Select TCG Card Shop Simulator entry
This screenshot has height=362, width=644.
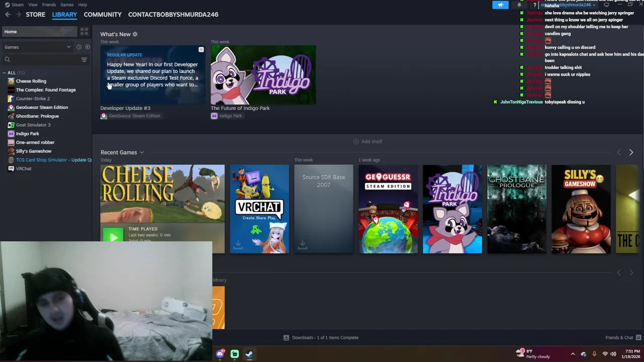(50, 160)
